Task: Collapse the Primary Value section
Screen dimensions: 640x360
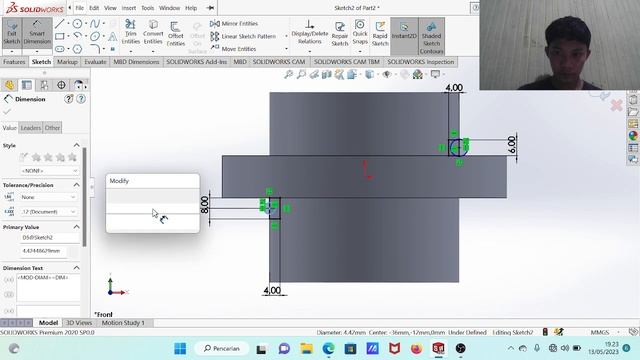Action: 76,227
